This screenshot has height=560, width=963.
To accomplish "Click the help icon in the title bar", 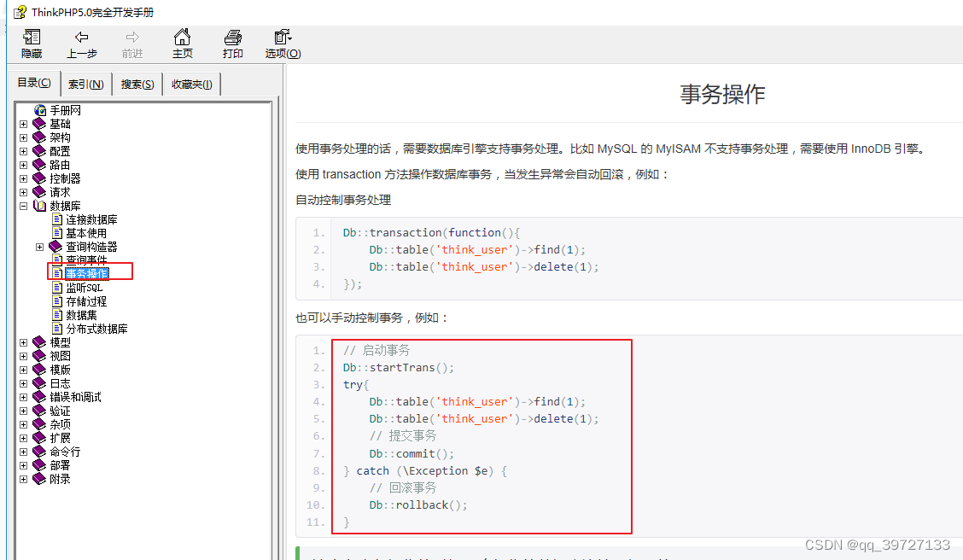I will pos(20,12).
